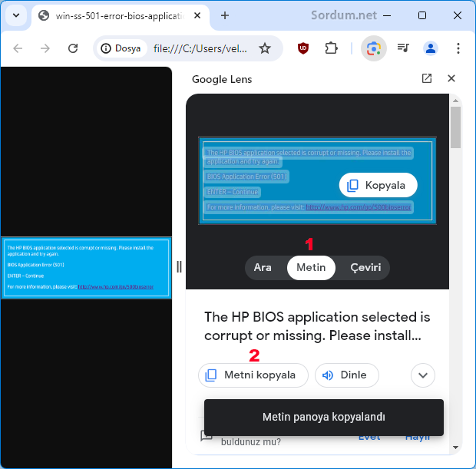Switch to the Metin mode
Viewport: 476px width, 469px height.
[x=311, y=267]
